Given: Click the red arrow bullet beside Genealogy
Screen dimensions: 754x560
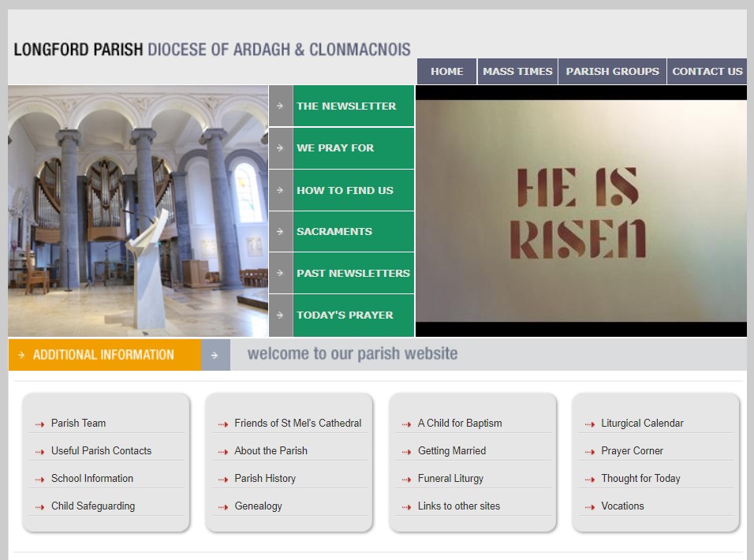Looking at the screenshot, I should [223, 507].
